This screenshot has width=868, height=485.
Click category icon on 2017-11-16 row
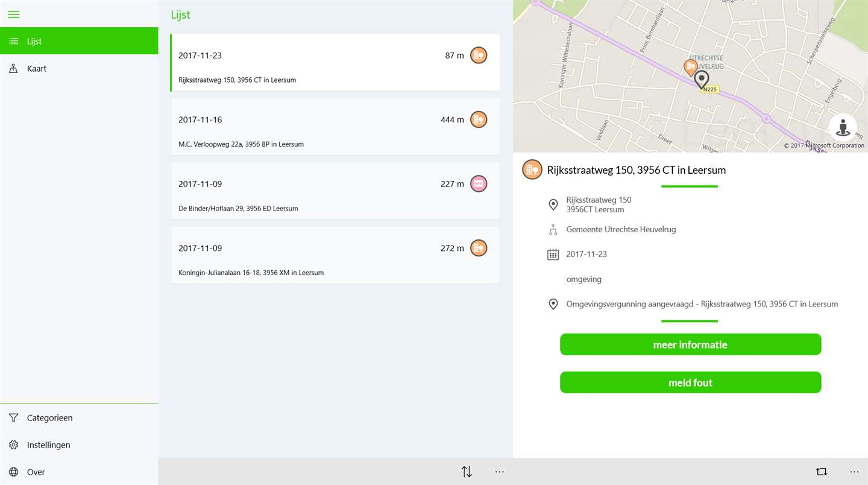[479, 119]
